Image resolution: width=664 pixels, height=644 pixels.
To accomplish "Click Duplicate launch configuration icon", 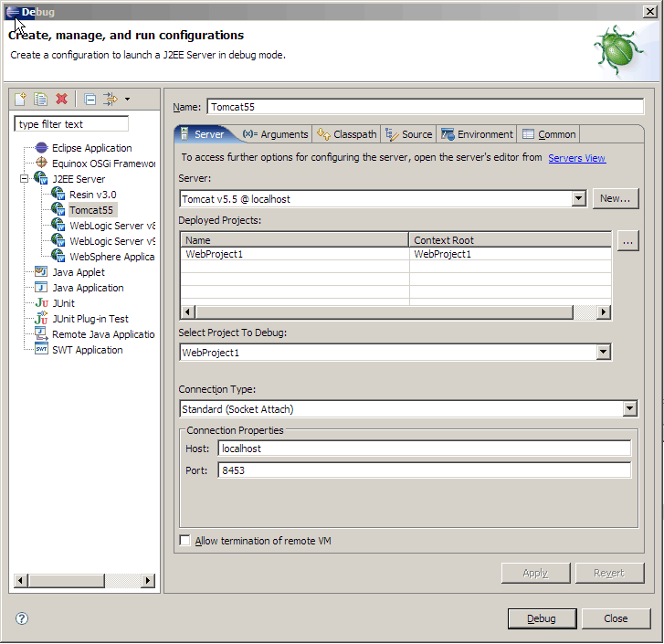I will pos(41,99).
